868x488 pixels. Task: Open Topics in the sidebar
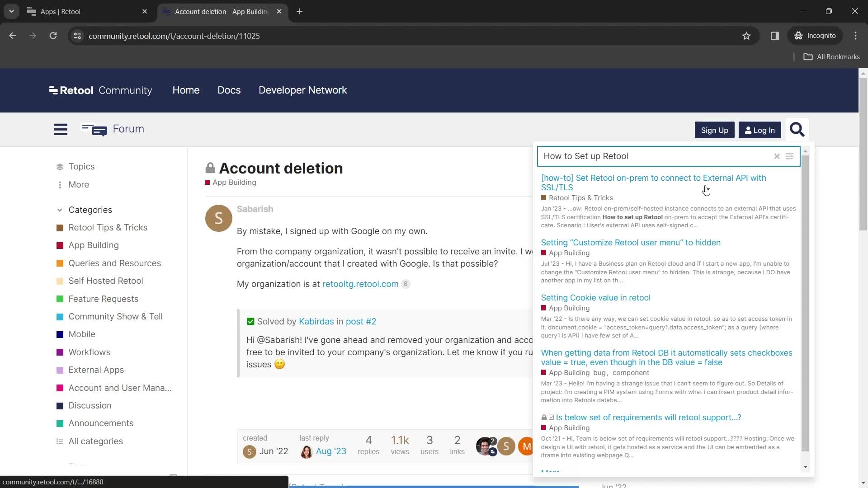pos(81,167)
